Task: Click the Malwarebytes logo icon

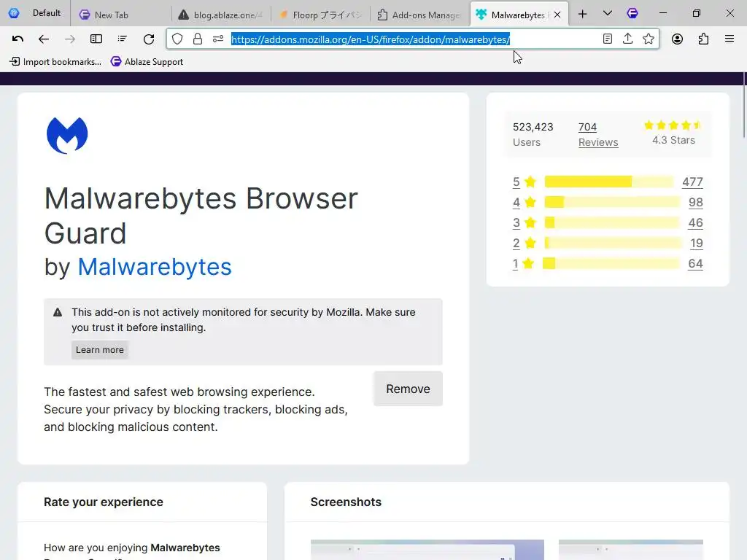Action: pos(67,135)
